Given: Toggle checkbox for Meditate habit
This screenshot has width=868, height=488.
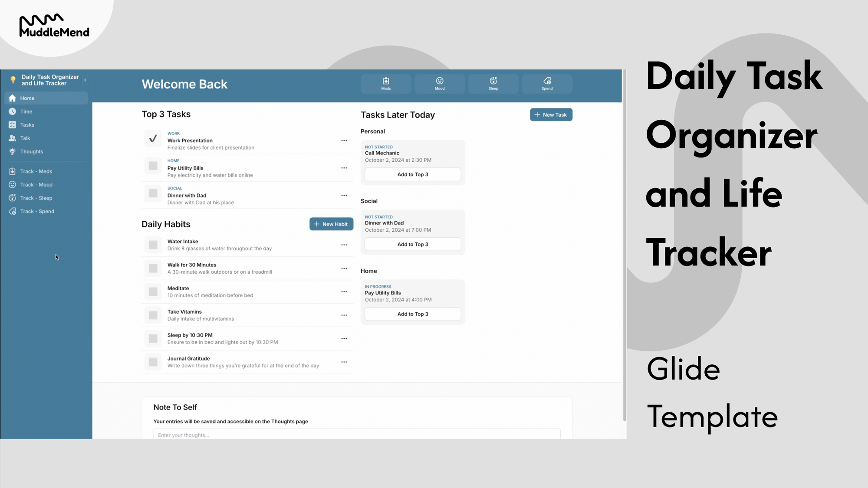Looking at the screenshot, I should click(x=153, y=291).
